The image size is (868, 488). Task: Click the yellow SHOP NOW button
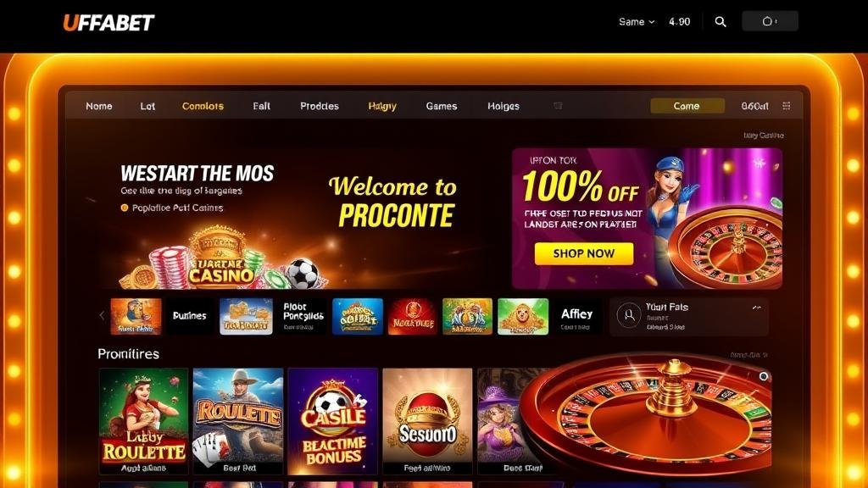point(584,253)
